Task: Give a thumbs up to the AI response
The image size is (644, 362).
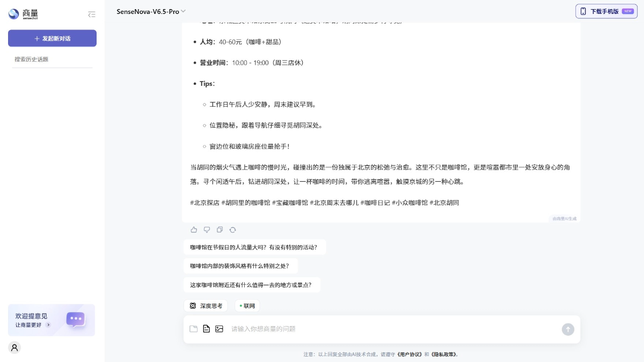Action: (194, 230)
